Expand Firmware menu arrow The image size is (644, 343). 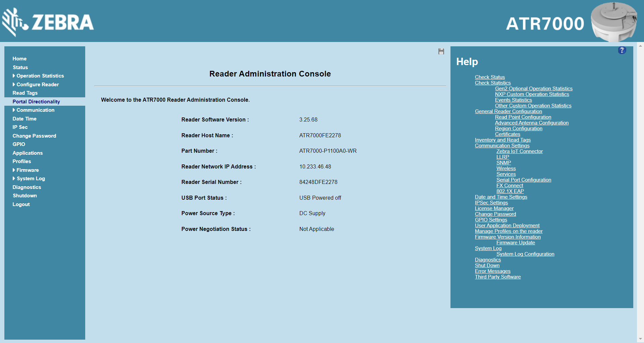(14, 170)
